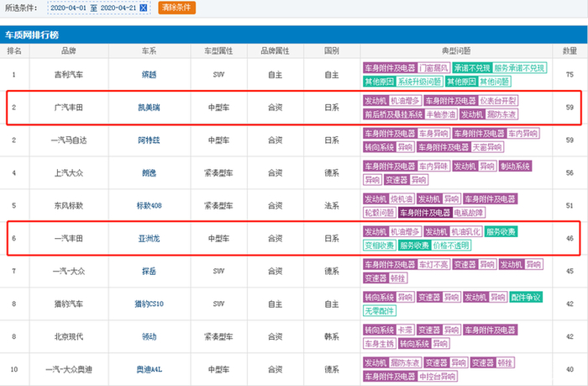Open the 亚洲龙 car series link
The image size is (588, 386).
click(x=148, y=239)
